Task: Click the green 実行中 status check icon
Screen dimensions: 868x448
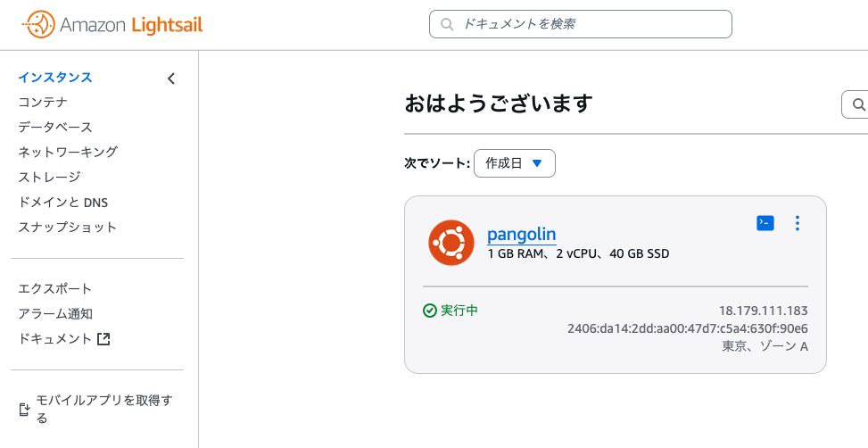Action: click(x=430, y=311)
